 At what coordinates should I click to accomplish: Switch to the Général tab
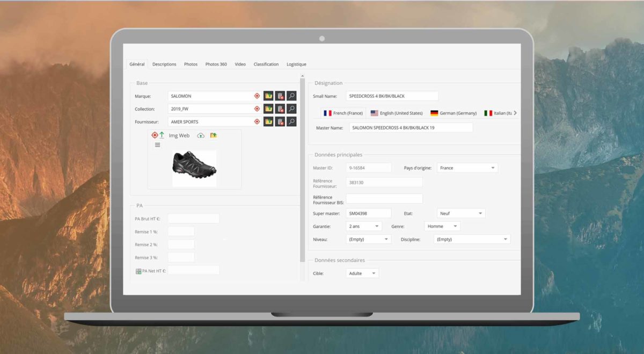[137, 64]
